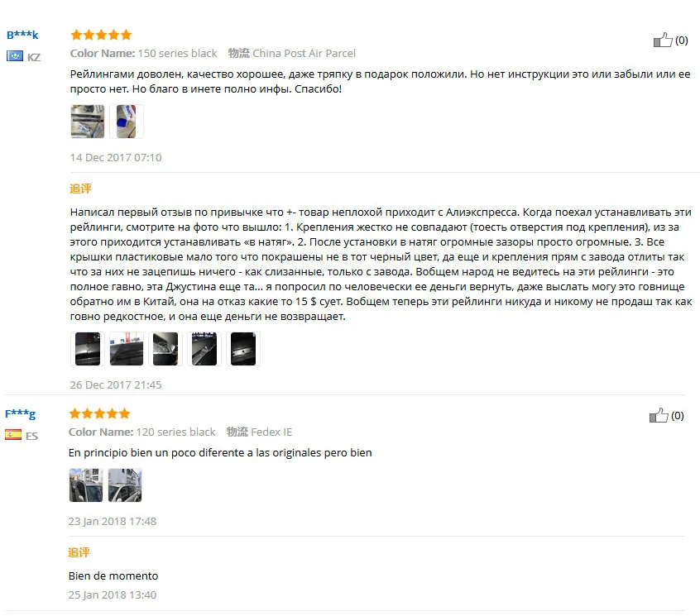View fifth photo in follow-up review
The width and height of the screenshot is (700, 616).
pyautogui.click(x=243, y=349)
